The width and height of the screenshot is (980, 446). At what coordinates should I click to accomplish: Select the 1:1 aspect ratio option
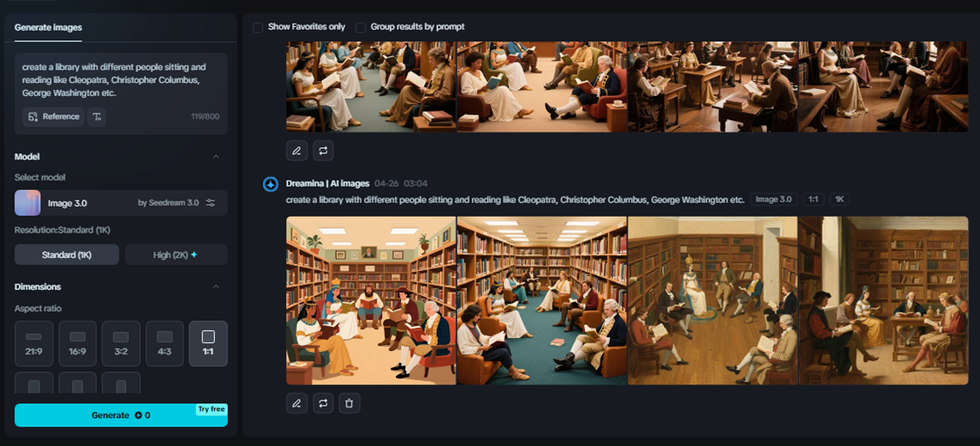(208, 344)
